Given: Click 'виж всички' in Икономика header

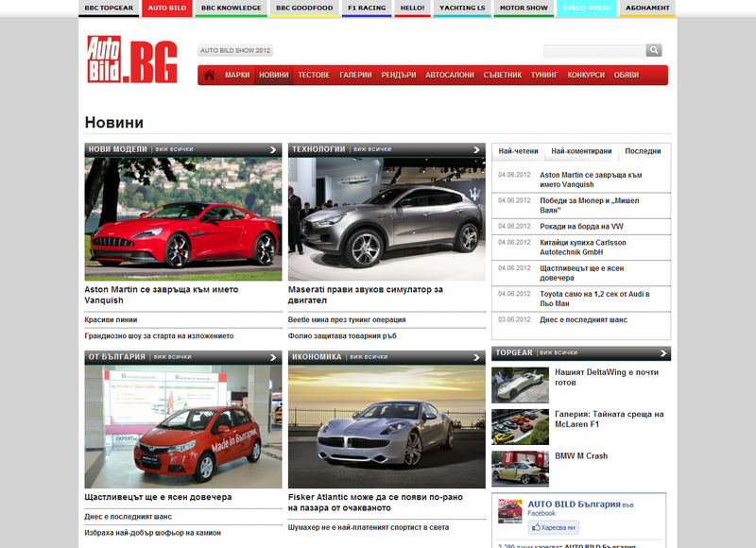Looking at the screenshot, I should coord(369,357).
